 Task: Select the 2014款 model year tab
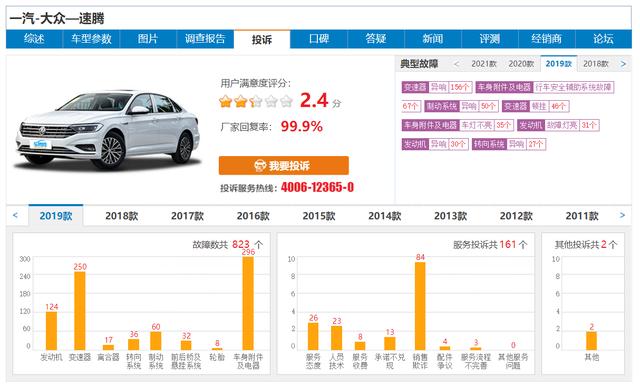[384, 216]
